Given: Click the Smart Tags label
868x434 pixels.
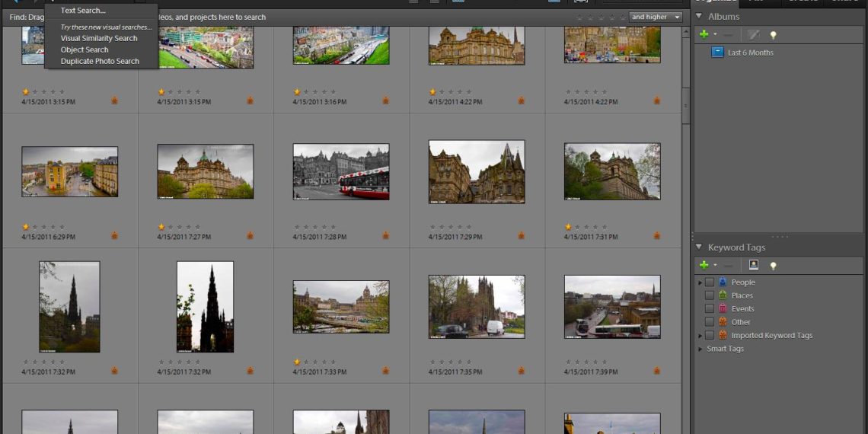Looking at the screenshot, I should 725,349.
